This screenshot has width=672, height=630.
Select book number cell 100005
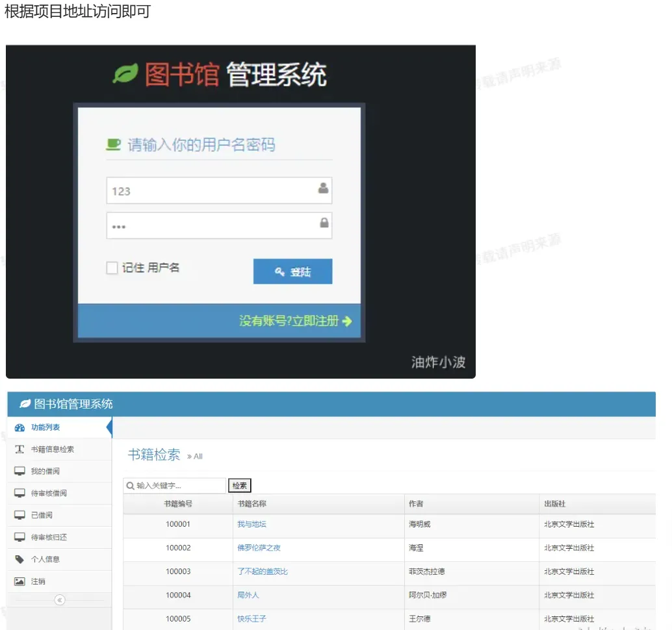click(x=178, y=618)
